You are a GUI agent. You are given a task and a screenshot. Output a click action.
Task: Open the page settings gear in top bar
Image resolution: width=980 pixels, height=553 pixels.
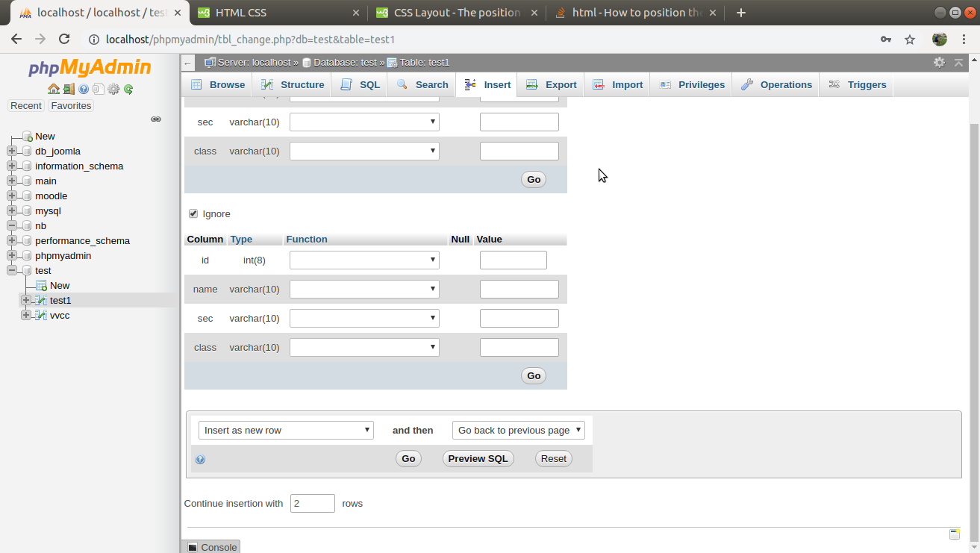[939, 63]
